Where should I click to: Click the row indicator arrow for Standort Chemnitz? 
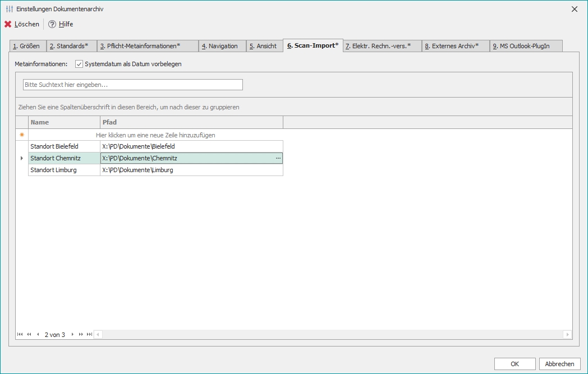(x=22, y=158)
